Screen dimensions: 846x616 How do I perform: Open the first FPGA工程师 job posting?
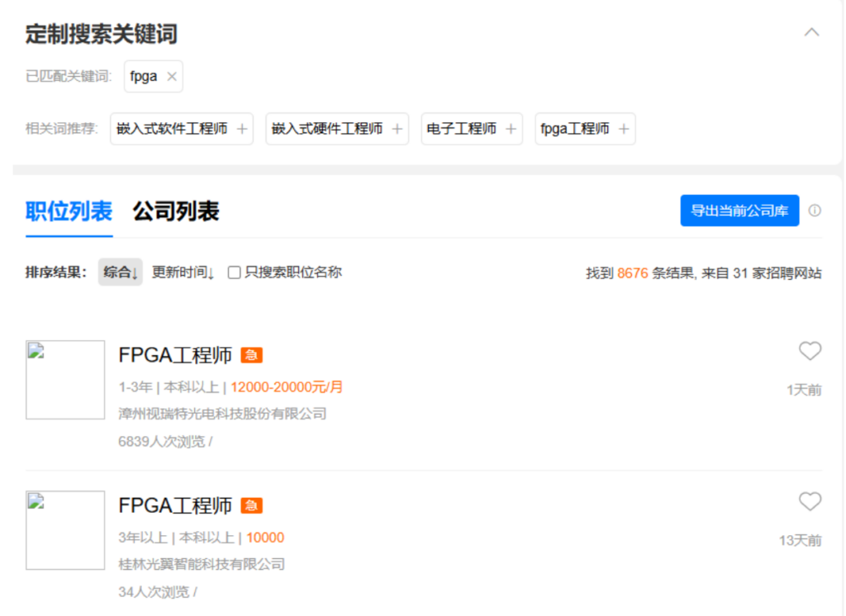pyautogui.click(x=176, y=353)
